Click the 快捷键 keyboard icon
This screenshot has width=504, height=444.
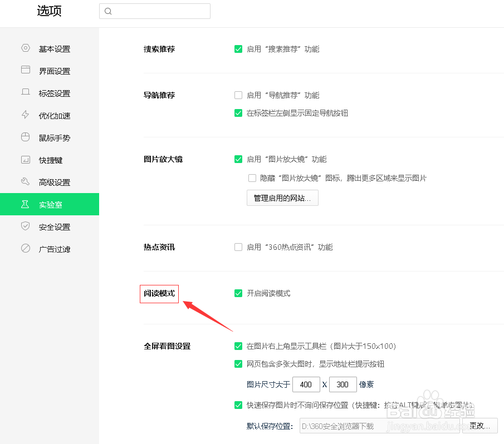tap(25, 160)
